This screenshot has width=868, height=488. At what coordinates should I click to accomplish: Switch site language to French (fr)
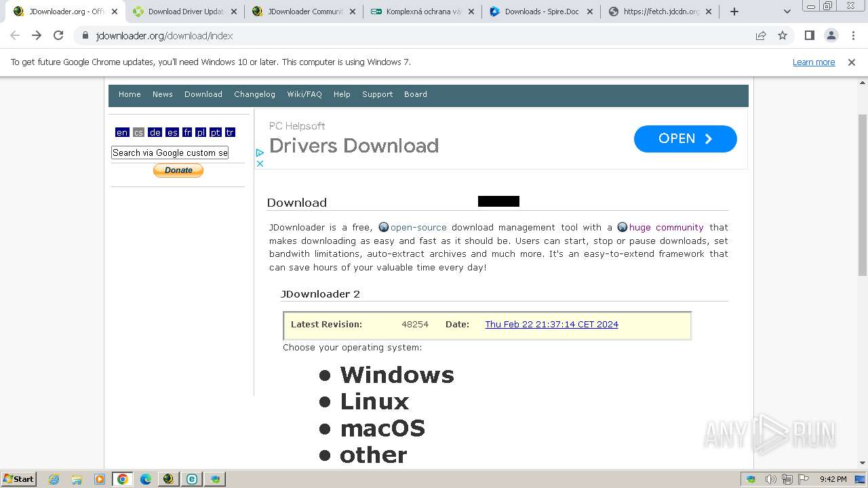click(187, 132)
